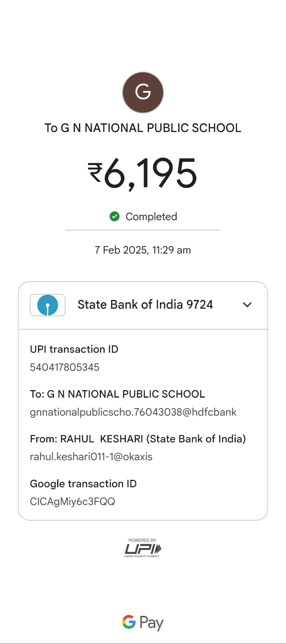286x644 pixels.
Task: Tap the date 7 Feb 2025, 11:29 am
Action: tap(143, 250)
